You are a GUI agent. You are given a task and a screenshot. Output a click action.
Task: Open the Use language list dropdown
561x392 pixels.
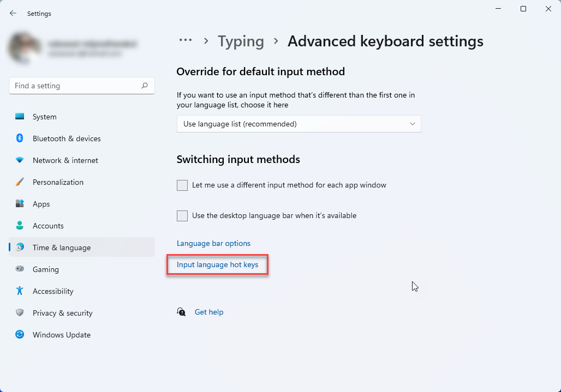click(299, 124)
